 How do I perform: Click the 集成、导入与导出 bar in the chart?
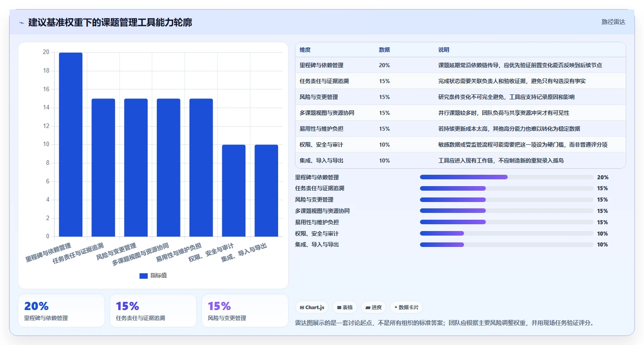point(266,191)
